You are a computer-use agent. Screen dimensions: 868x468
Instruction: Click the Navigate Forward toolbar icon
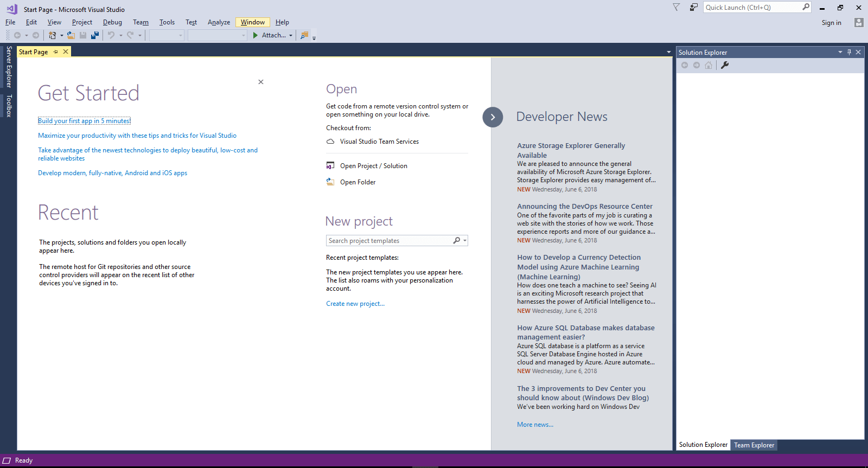(x=36, y=35)
